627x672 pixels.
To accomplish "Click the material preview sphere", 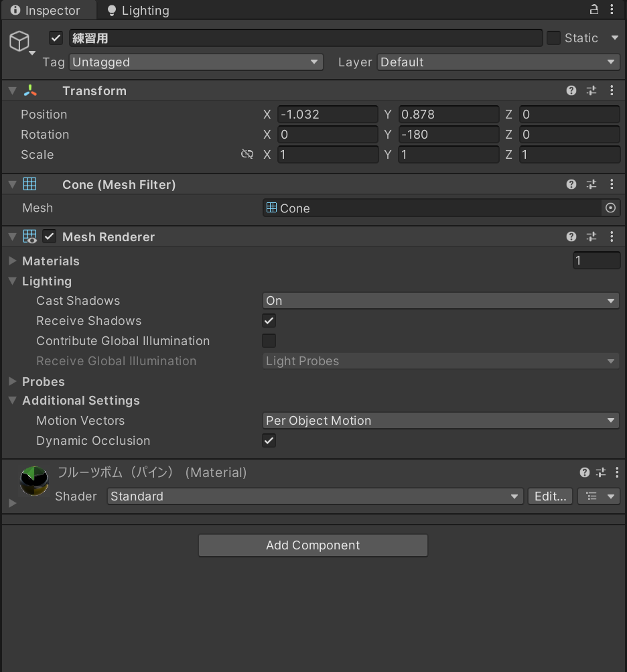I will pyautogui.click(x=34, y=480).
